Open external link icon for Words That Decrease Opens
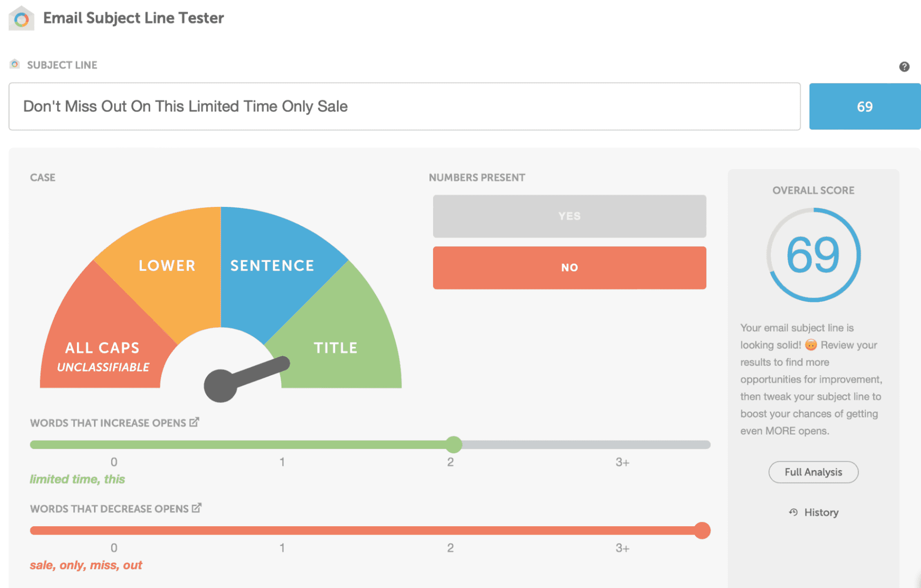Viewport: 921px width, 588px height. [197, 508]
